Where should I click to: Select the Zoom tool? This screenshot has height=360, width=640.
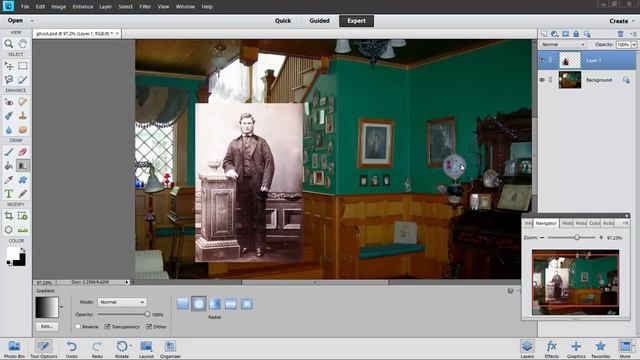(x=9, y=43)
